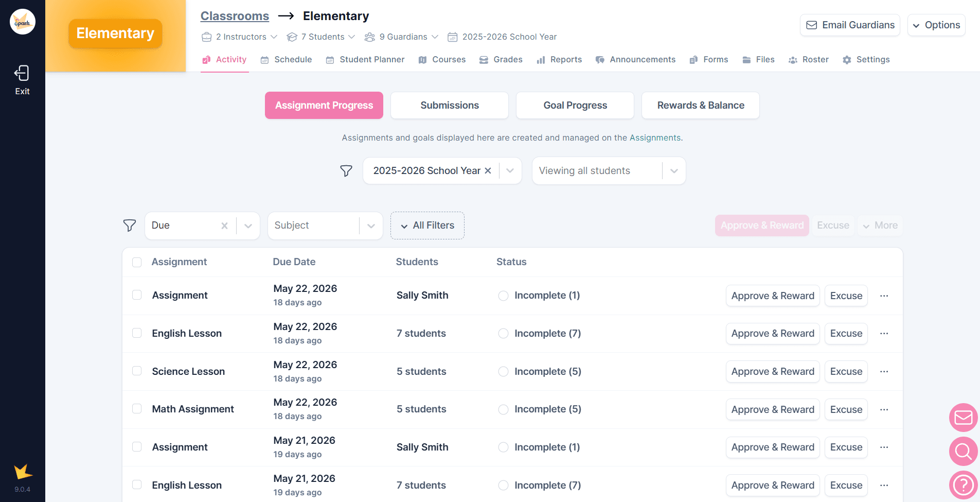This screenshot has width=980, height=502.
Task: Clear the Due filter with its X
Action: (224, 226)
